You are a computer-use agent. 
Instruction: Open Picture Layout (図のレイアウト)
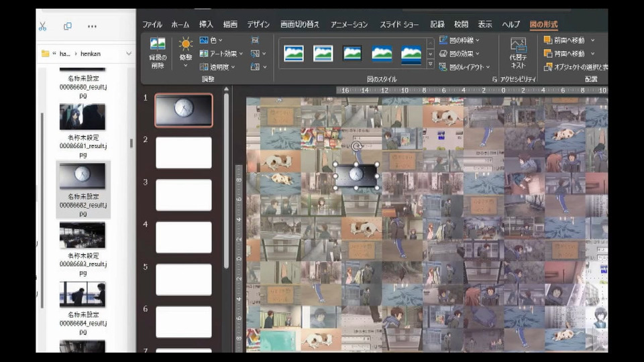pyautogui.click(x=464, y=66)
